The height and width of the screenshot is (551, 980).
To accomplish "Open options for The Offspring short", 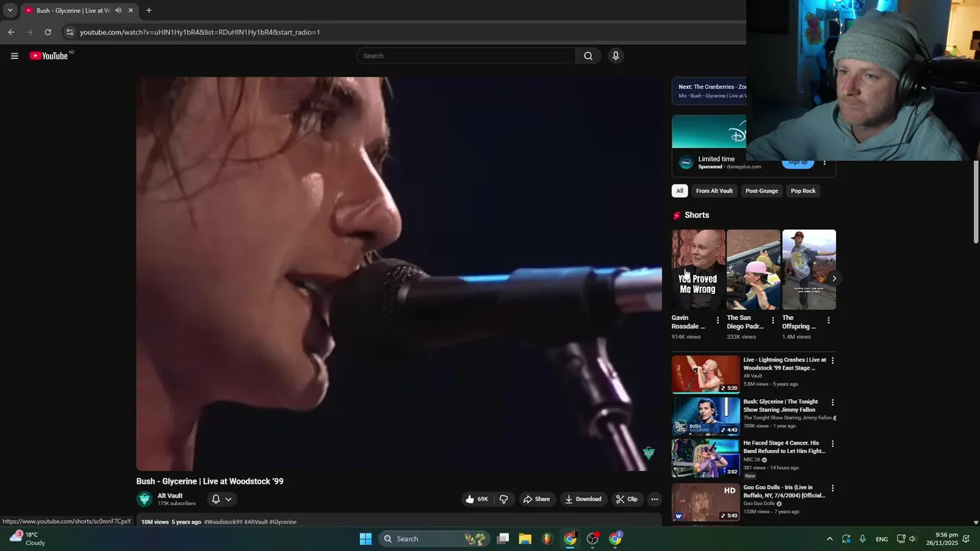I will [x=828, y=321].
